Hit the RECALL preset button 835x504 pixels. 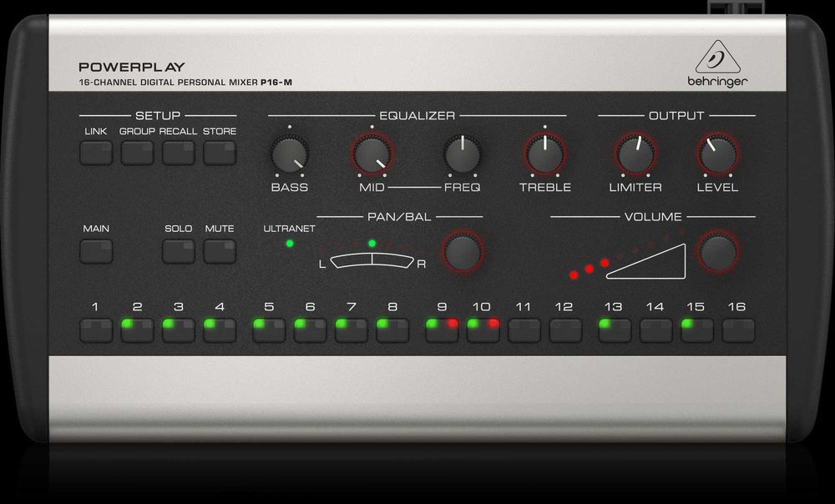click(x=179, y=153)
